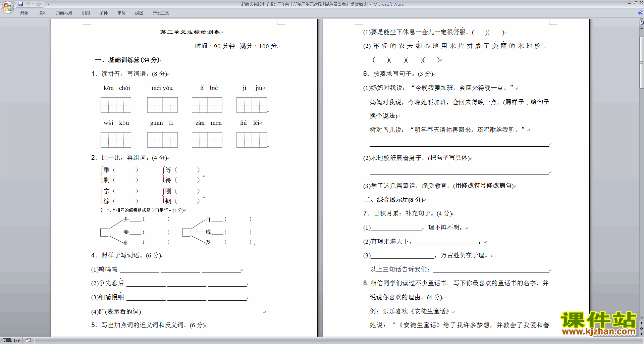Save document via Quick Access floppy icon

pyautogui.click(x=20, y=4)
